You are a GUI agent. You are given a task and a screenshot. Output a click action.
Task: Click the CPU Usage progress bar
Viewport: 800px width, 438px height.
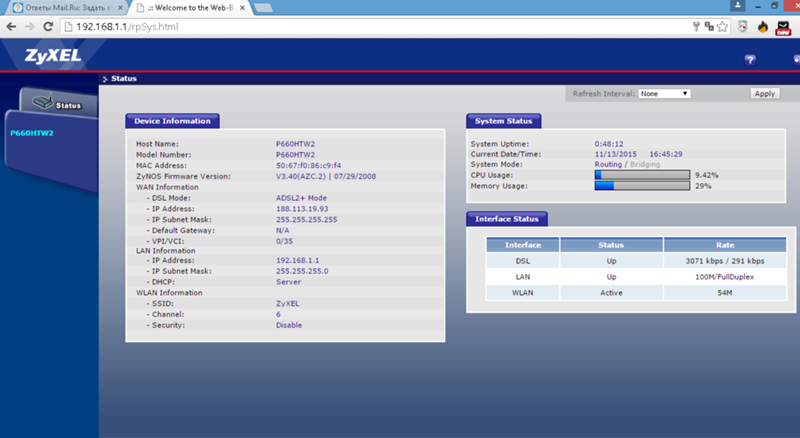pyautogui.click(x=642, y=175)
